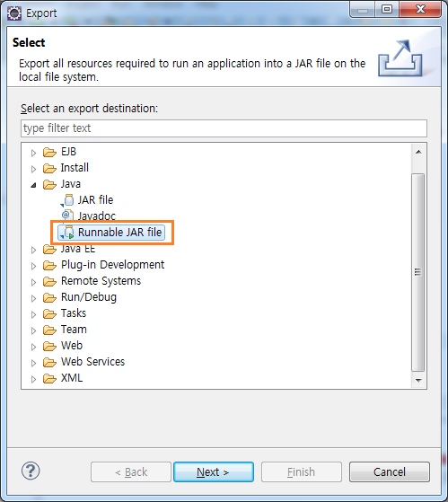Select the Team tree item
This screenshot has height=502, width=448.
tap(74, 330)
